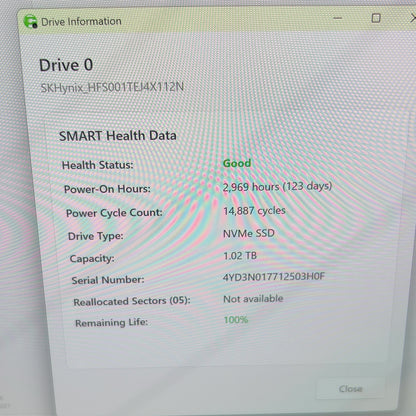Select the 1.02 TB capacity value
The width and height of the screenshot is (416, 416).
[240, 256]
